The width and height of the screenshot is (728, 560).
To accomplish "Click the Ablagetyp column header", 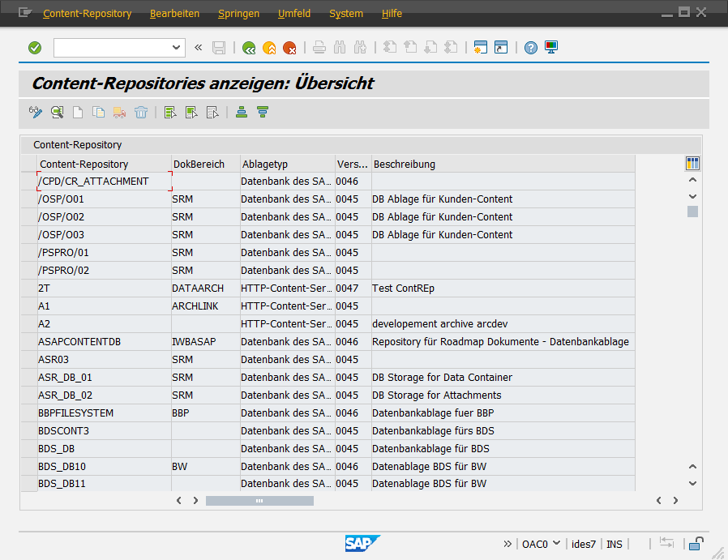I will 288,165.
